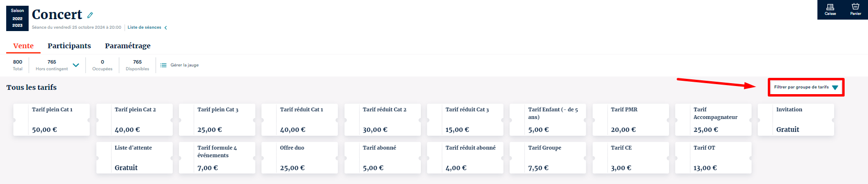
Task: Click the Saison 2022 2023 badge
Action: 17,18
